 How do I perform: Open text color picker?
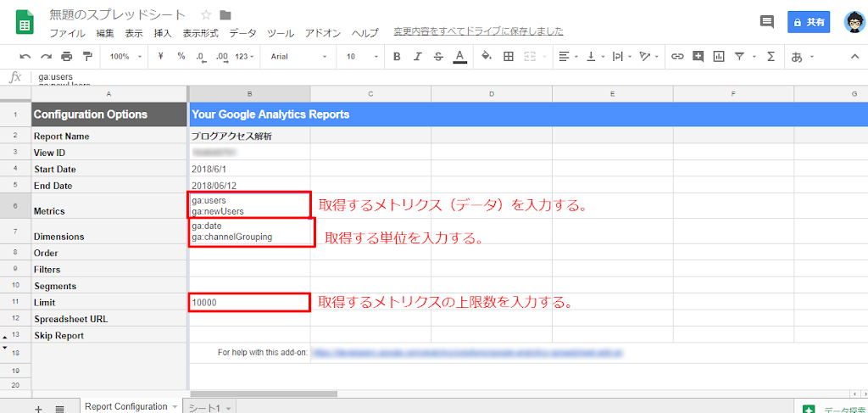tap(459, 57)
